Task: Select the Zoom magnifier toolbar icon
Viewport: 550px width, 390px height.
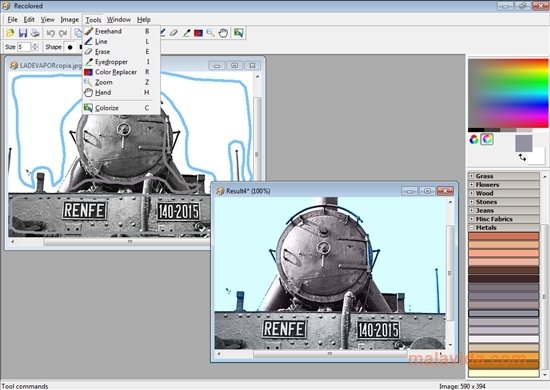Action: coord(210,33)
